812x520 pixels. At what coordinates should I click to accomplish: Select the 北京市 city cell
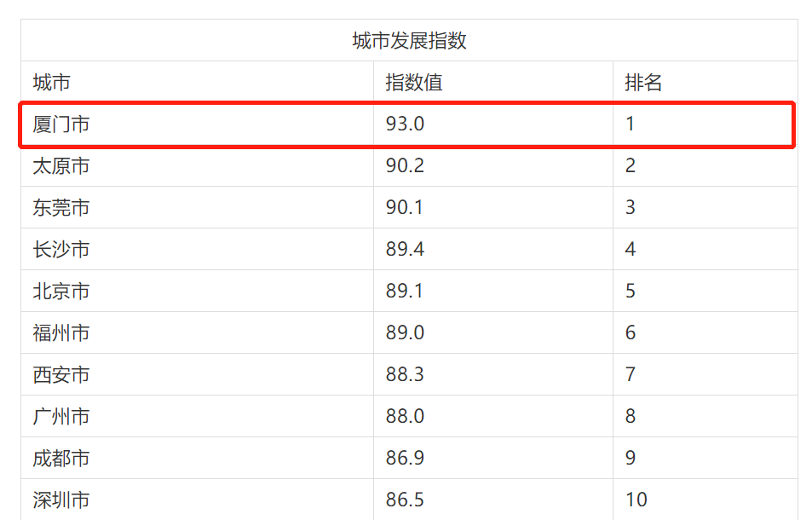[x=61, y=292]
